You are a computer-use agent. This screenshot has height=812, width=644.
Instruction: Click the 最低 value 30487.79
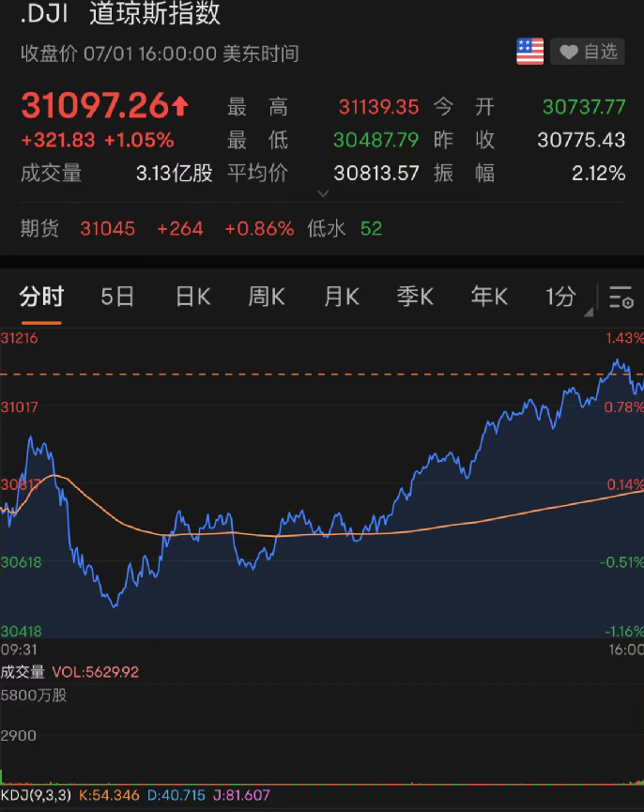pyautogui.click(x=376, y=140)
